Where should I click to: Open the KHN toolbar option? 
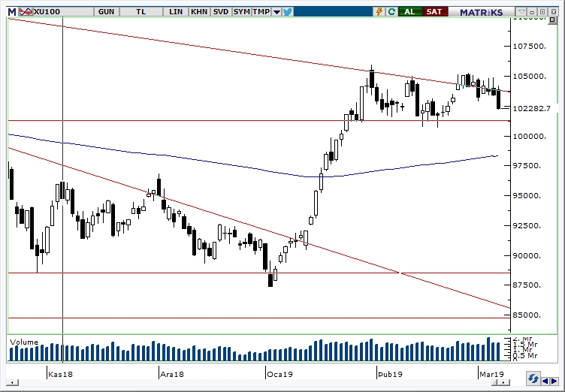(199, 12)
